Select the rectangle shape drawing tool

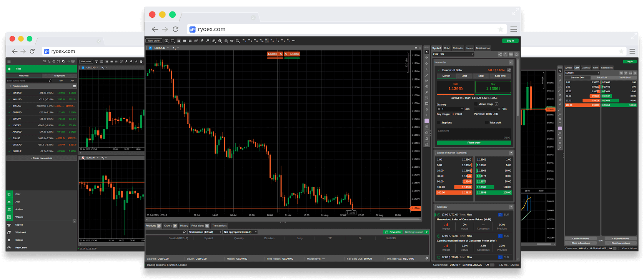pyautogui.click(x=427, y=104)
